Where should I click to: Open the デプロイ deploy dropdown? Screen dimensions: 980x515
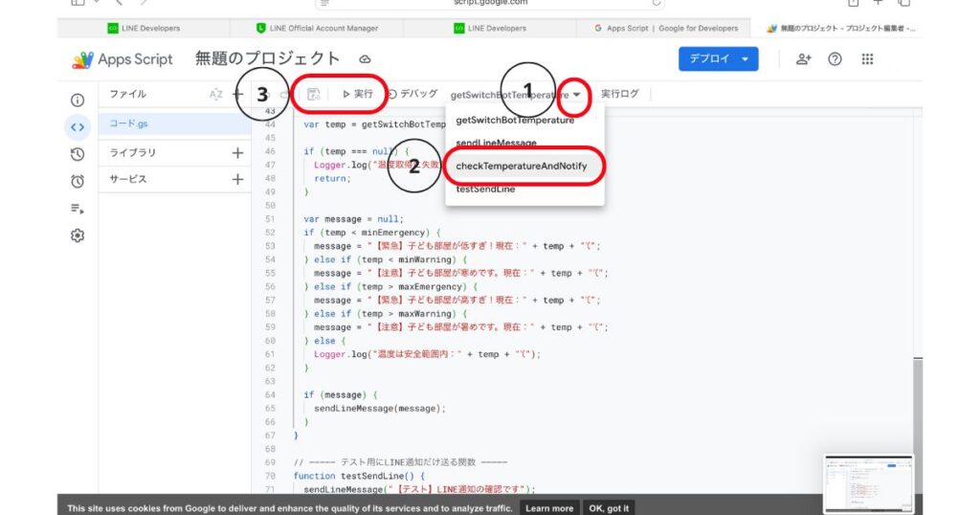[718, 58]
